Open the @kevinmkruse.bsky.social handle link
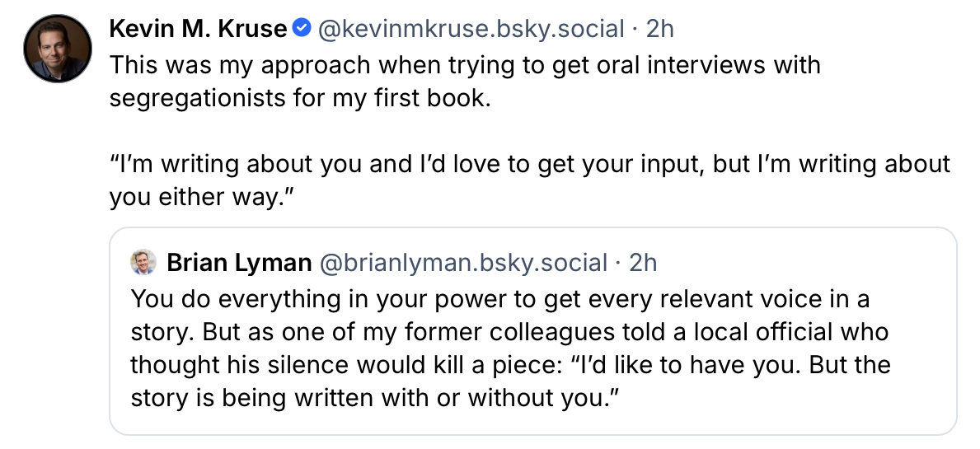The width and height of the screenshot is (980, 449). click(x=471, y=29)
